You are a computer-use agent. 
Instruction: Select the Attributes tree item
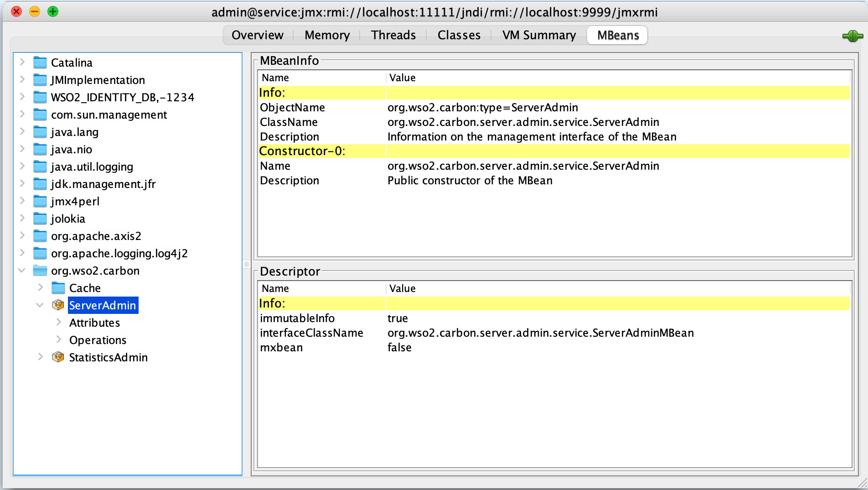[94, 323]
